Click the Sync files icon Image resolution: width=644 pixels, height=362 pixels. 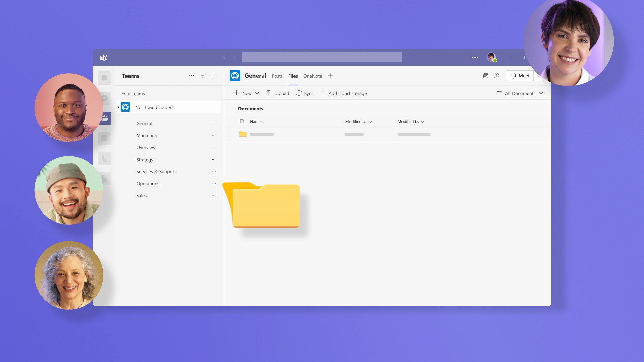[299, 93]
